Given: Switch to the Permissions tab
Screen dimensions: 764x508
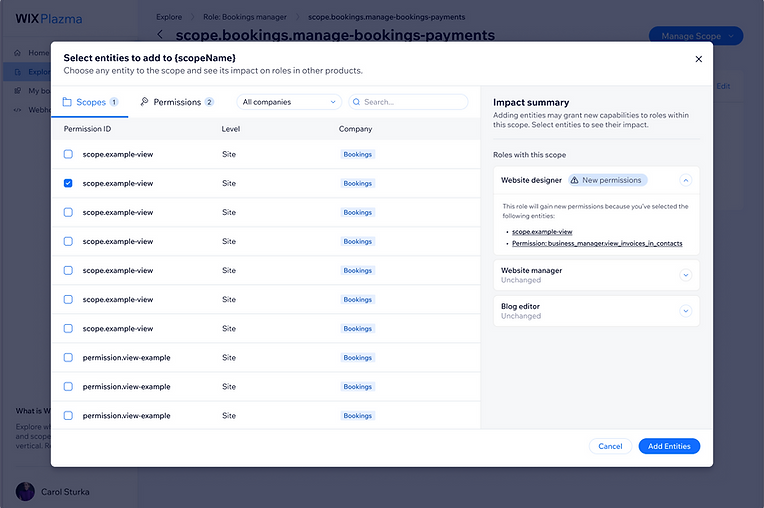Looking at the screenshot, I should click(176, 102).
